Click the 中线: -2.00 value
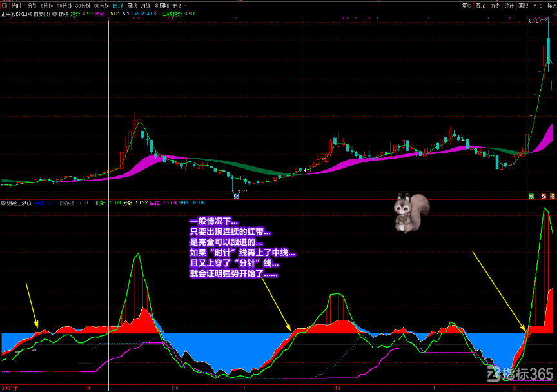559x392 pixels. point(46,203)
